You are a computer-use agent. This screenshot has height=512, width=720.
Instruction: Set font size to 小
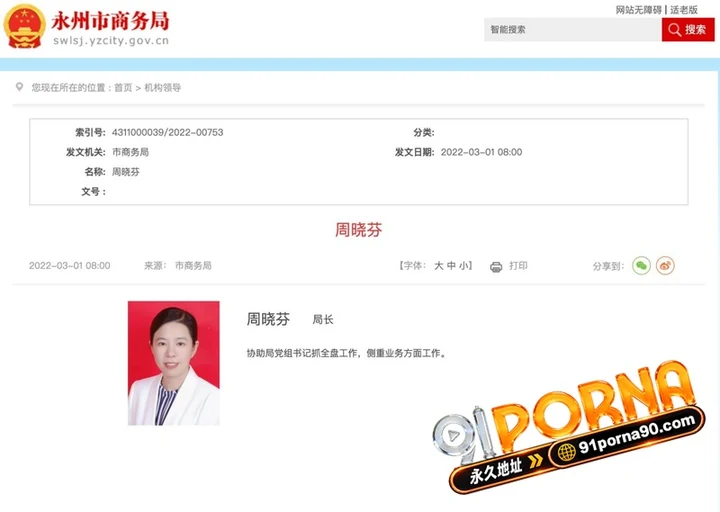point(464,265)
